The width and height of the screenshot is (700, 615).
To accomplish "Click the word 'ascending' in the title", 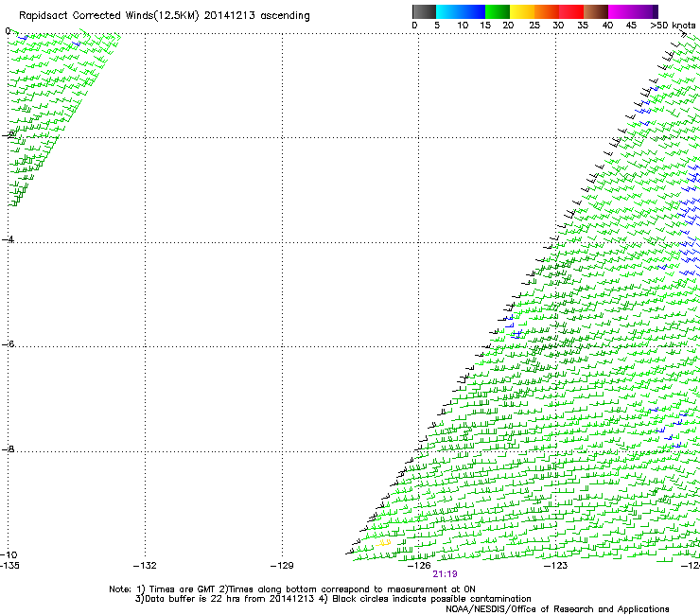I will [x=285, y=16].
